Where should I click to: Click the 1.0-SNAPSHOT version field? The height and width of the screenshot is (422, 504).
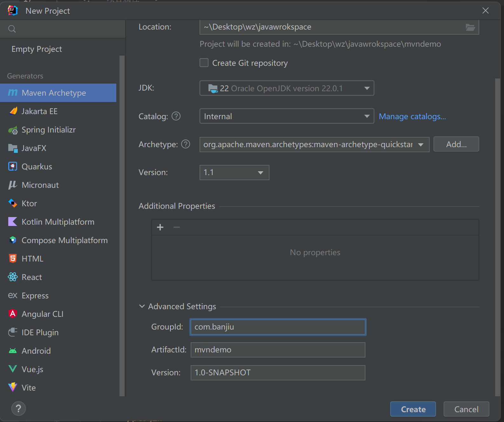coord(278,373)
